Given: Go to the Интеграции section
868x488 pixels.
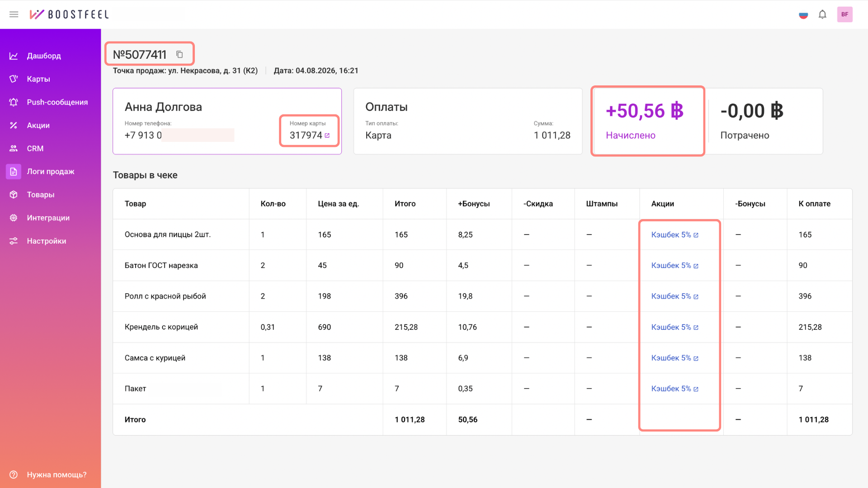Looking at the screenshot, I should [48, 218].
